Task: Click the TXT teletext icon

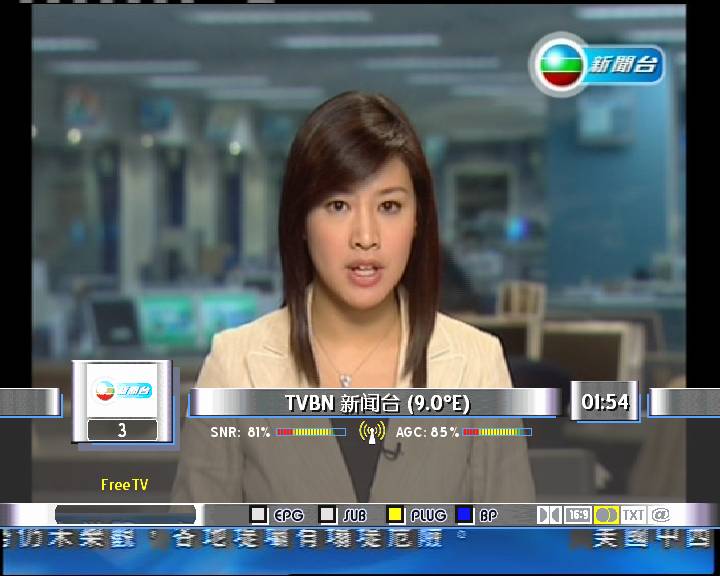Action: (633, 515)
